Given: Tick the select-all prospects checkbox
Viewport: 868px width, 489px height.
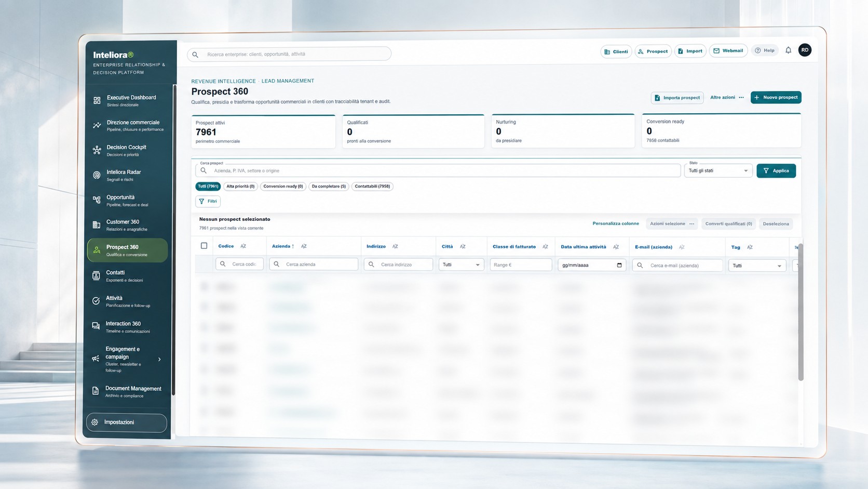Looking at the screenshot, I should tap(204, 246).
